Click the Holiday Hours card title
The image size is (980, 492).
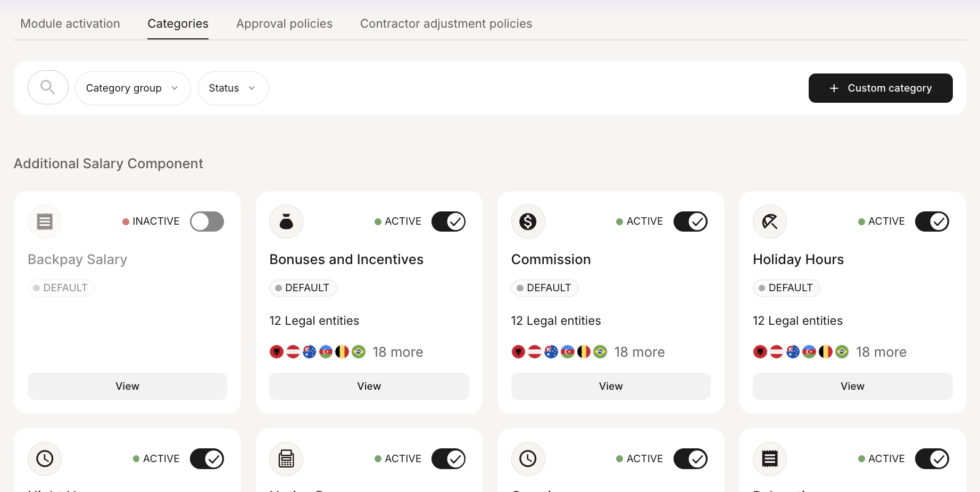(798, 259)
